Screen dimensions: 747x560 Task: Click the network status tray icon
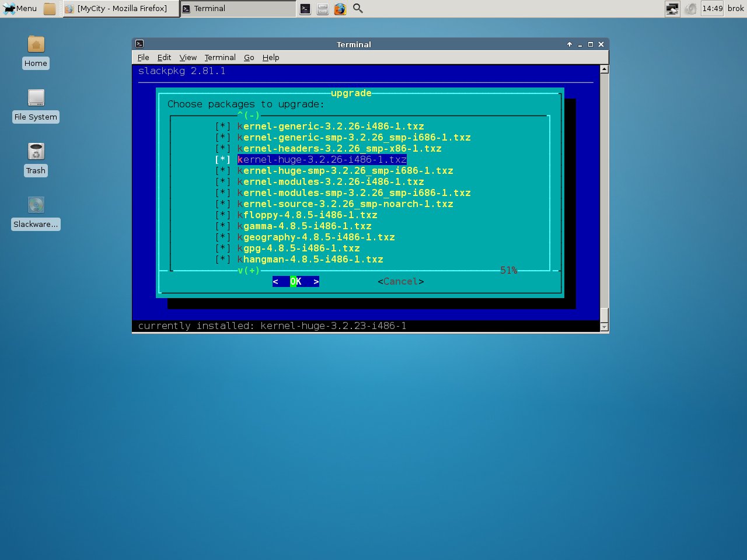point(672,9)
